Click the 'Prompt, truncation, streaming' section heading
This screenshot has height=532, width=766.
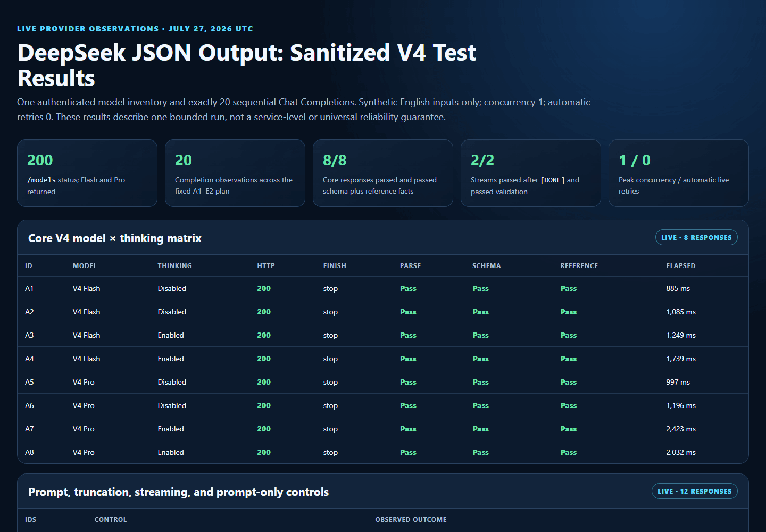coord(178,492)
